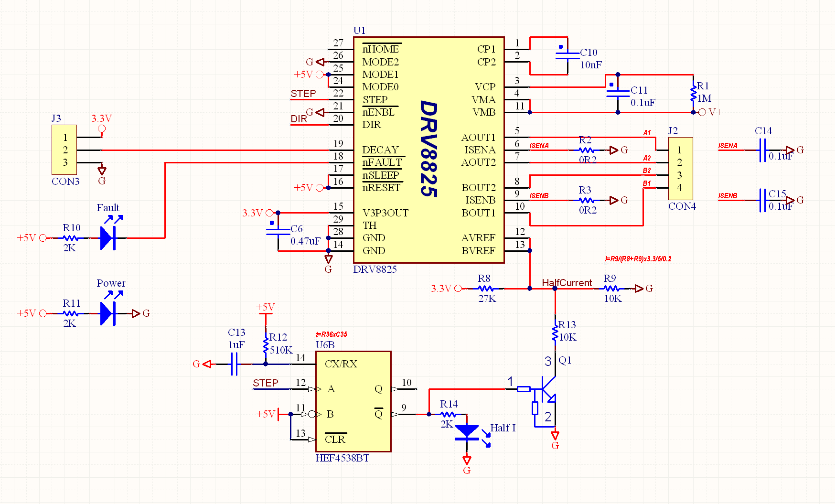Click the CON4 comment text
The height and width of the screenshot is (504, 835).
pyautogui.click(x=682, y=206)
